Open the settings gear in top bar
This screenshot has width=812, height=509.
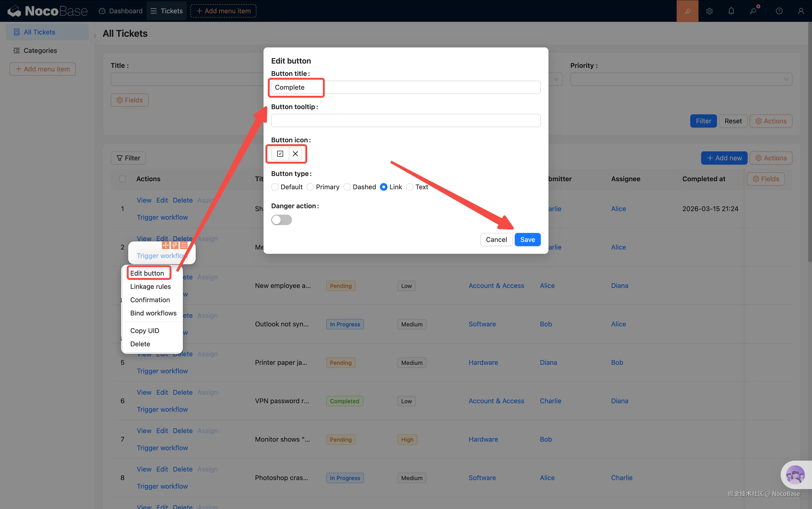(x=709, y=11)
